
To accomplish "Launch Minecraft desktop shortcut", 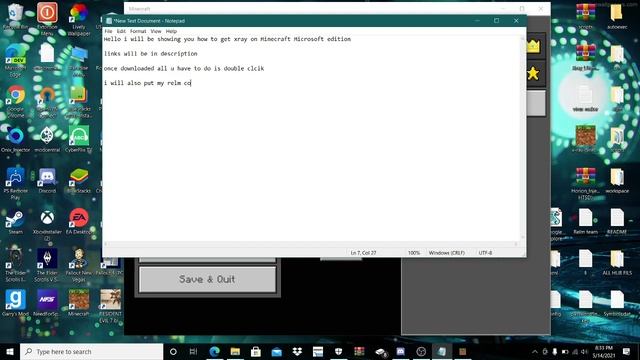I will [x=79, y=303].
